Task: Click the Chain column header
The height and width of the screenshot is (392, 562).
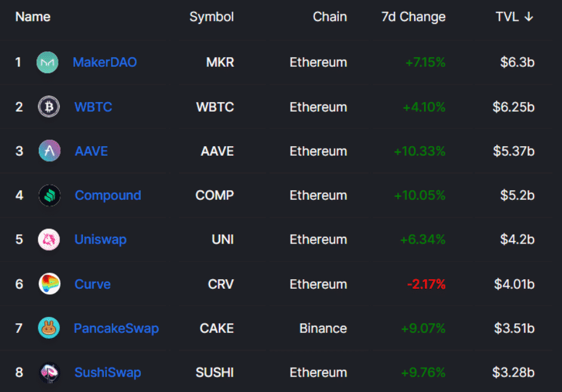Action: 330,17
